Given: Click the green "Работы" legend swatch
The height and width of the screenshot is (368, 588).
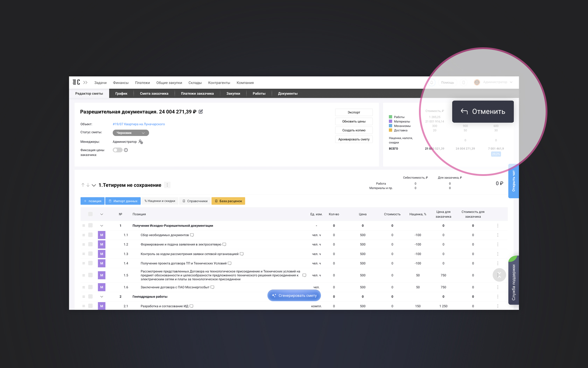Looking at the screenshot, I should point(391,117).
